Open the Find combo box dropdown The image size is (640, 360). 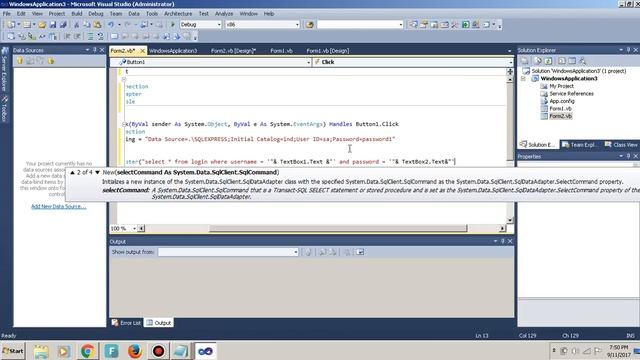(400, 24)
